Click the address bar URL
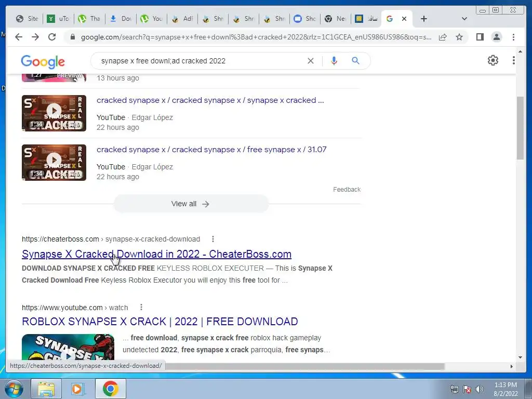This screenshot has width=532, height=399. pos(256,37)
